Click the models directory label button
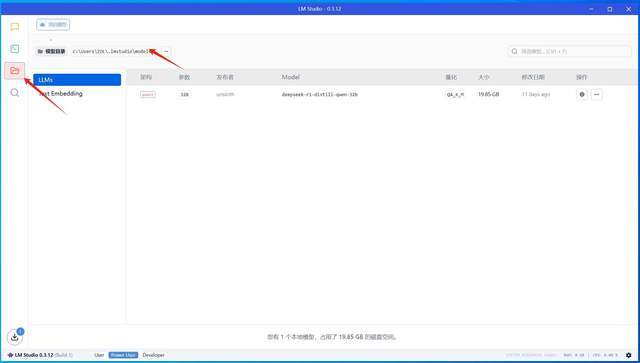The height and width of the screenshot is (363, 640). click(51, 51)
